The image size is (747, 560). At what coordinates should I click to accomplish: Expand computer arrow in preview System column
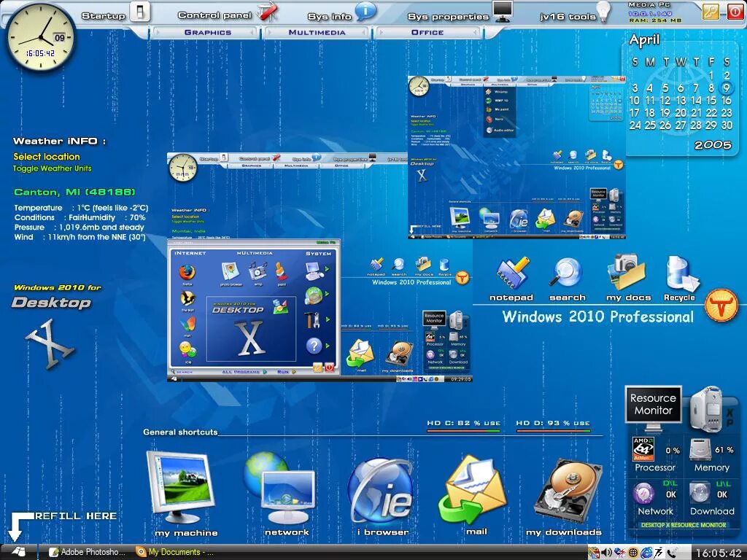[x=328, y=269]
